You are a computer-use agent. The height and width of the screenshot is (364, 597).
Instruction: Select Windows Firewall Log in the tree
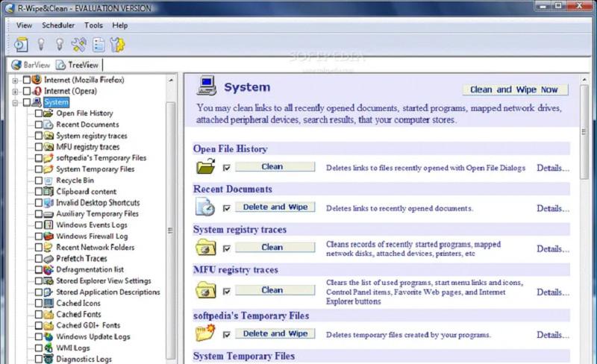click(x=92, y=236)
